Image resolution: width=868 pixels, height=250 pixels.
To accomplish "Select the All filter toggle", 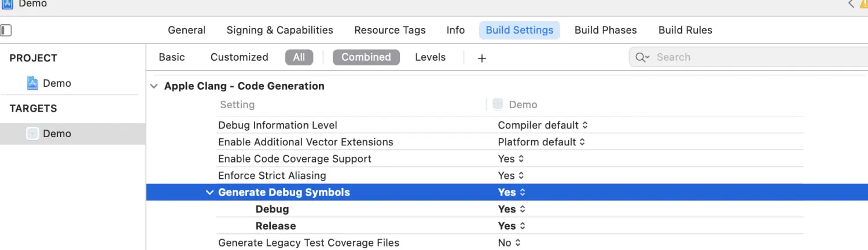I will point(299,57).
